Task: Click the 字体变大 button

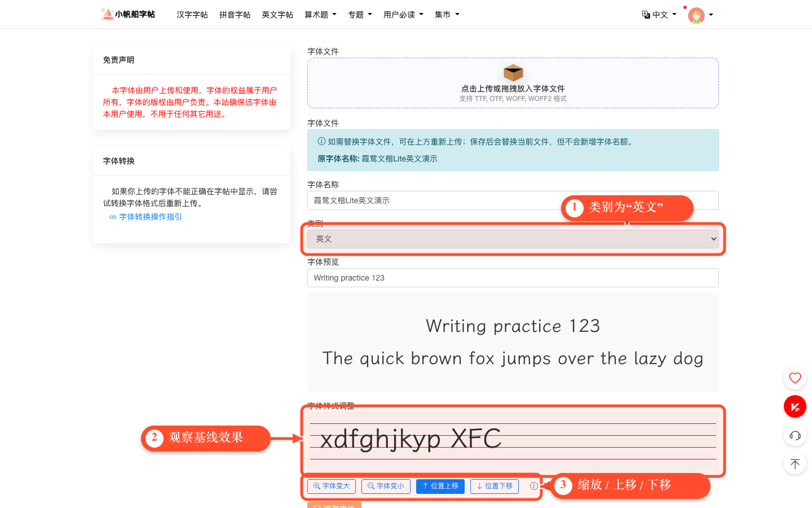Action: pyautogui.click(x=332, y=486)
